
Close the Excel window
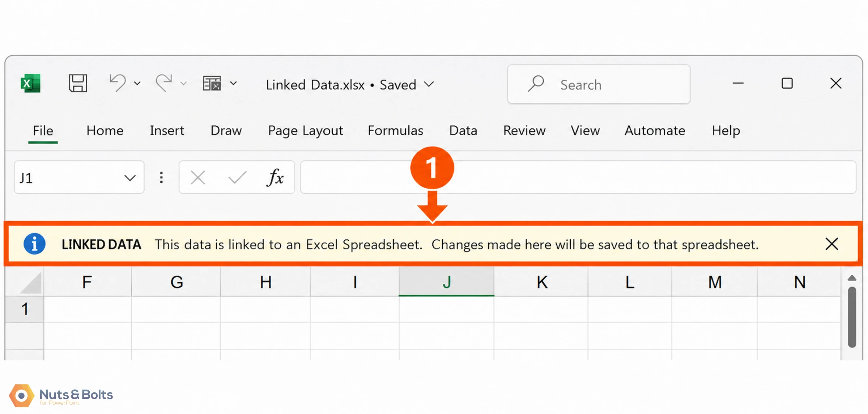[836, 83]
